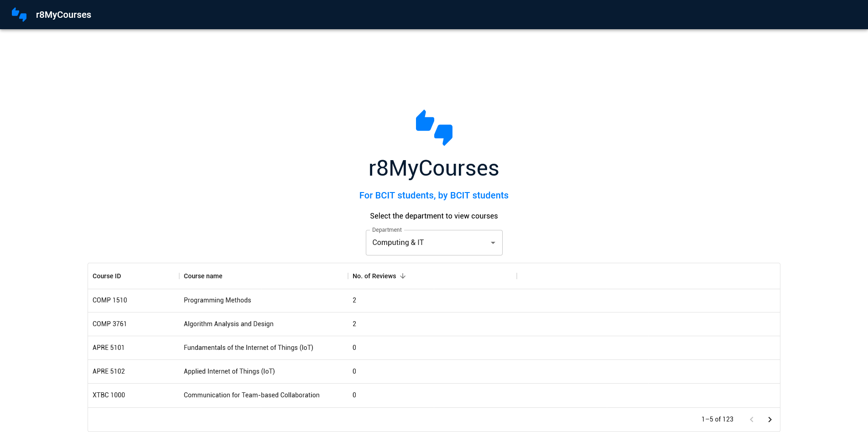Screen dimensions: 868x432
Task: Click the thumbs logo icon in the navbar
Action: (x=19, y=15)
